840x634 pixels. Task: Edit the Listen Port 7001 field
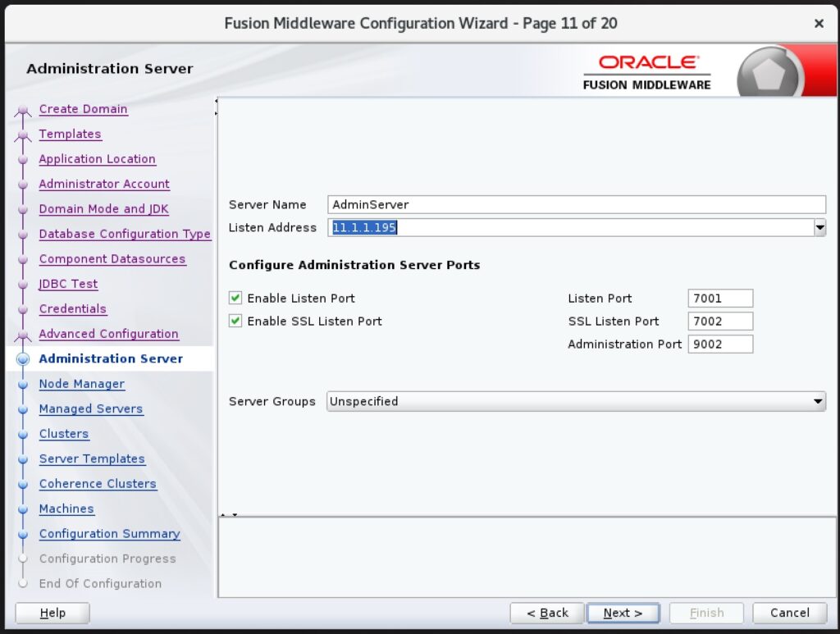[x=720, y=299]
